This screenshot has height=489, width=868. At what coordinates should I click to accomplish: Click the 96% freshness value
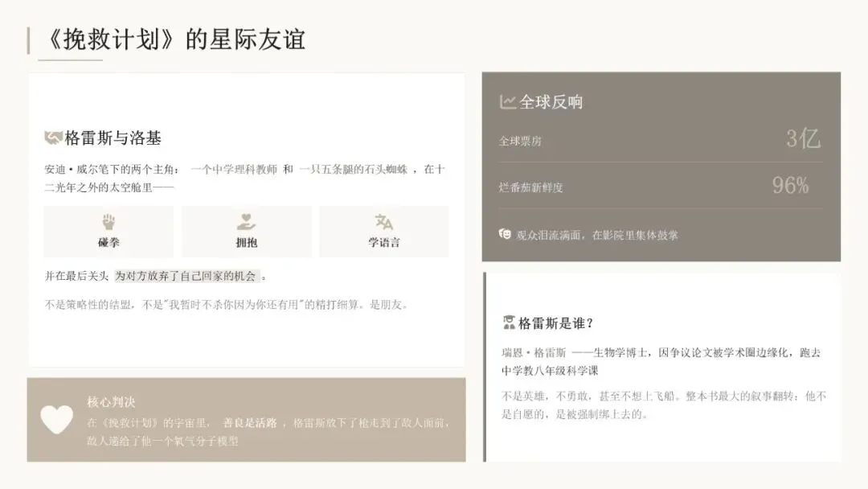point(791,186)
